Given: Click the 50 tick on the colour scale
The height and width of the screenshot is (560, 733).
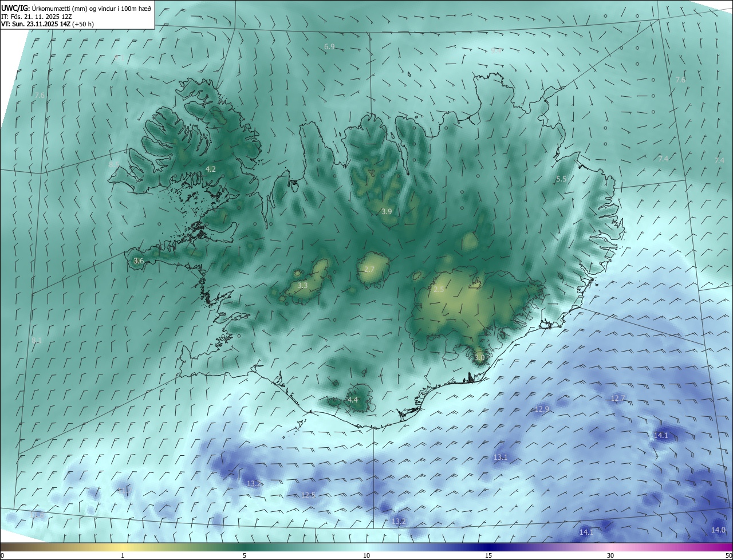Looking at the screenshot, I should [x=728, y=555].
